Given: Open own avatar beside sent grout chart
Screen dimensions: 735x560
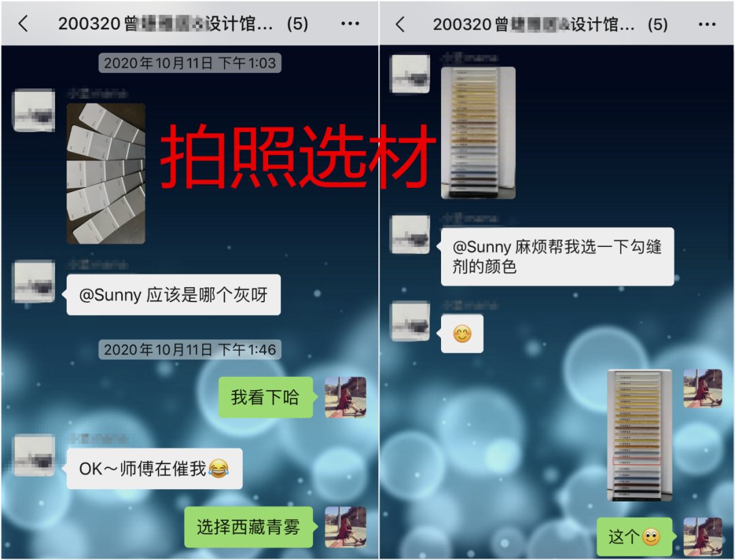Looking at the screenshot, I should point(702,388).
